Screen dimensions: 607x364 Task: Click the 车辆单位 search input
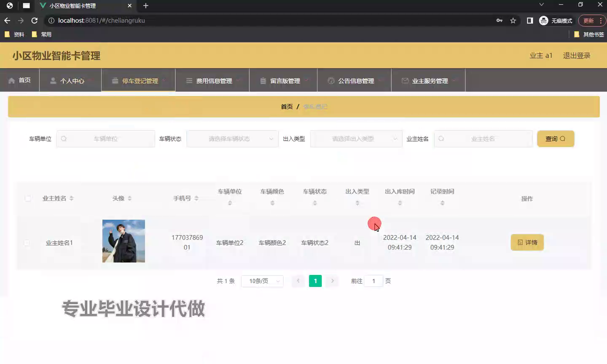(x=106, y=139)
